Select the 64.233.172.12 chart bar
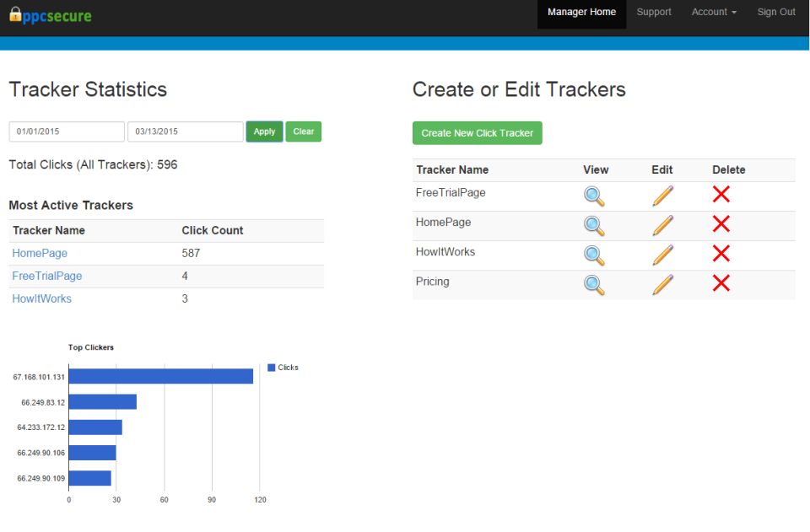 (95, 427)
